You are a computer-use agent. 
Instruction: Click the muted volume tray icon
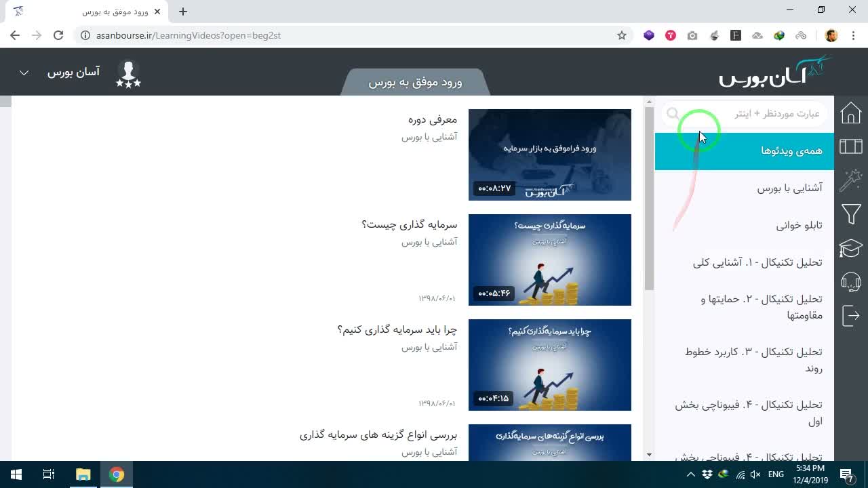click(755, 474)
